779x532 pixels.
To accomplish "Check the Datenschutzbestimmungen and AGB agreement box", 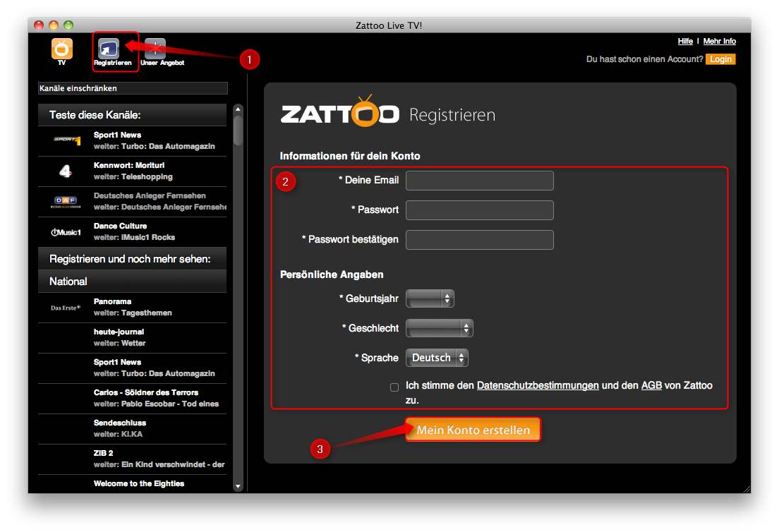I will click(394, 386).
